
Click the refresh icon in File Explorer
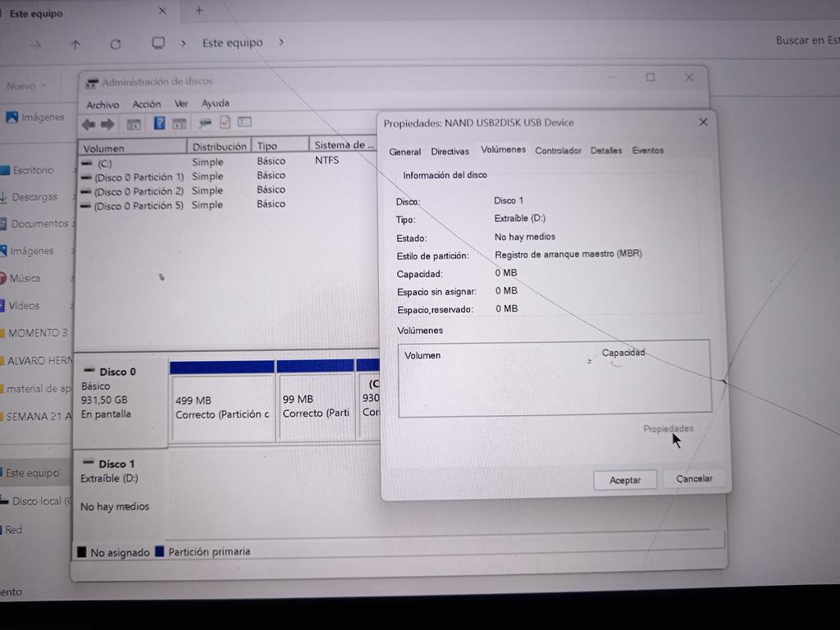point(115,44)
